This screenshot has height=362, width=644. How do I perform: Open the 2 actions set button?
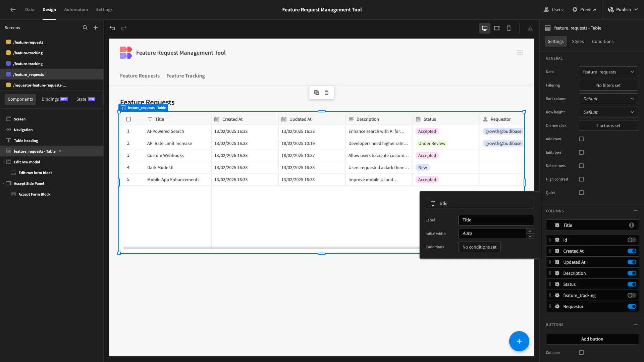608,125
